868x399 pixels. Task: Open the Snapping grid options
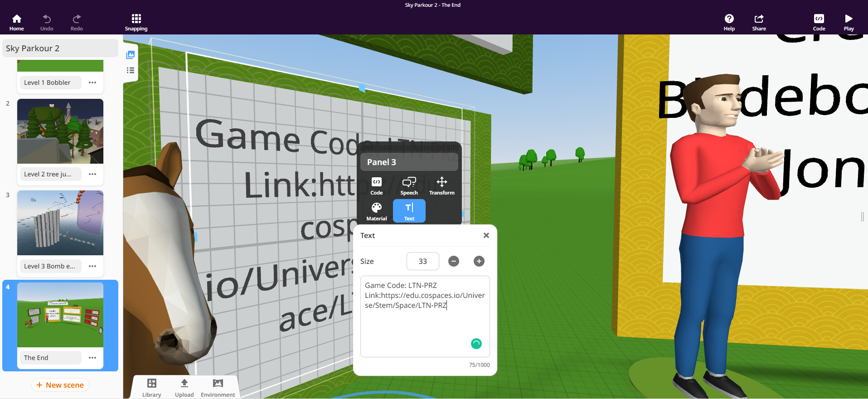pos(136,22)
